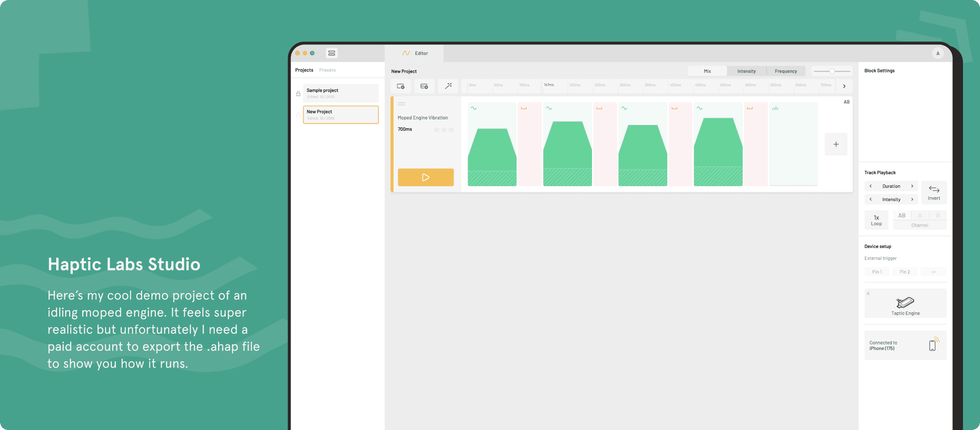The width and height of the screenshot is (980, 430).
Task: Click the 200ms mark on the ruler
Action: point(575,85)
